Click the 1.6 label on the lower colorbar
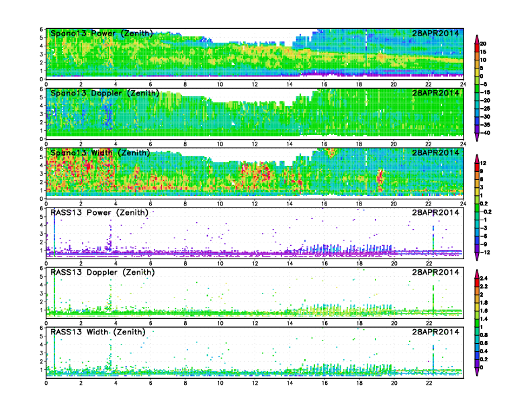532x411 pixels. pos(484,311)
